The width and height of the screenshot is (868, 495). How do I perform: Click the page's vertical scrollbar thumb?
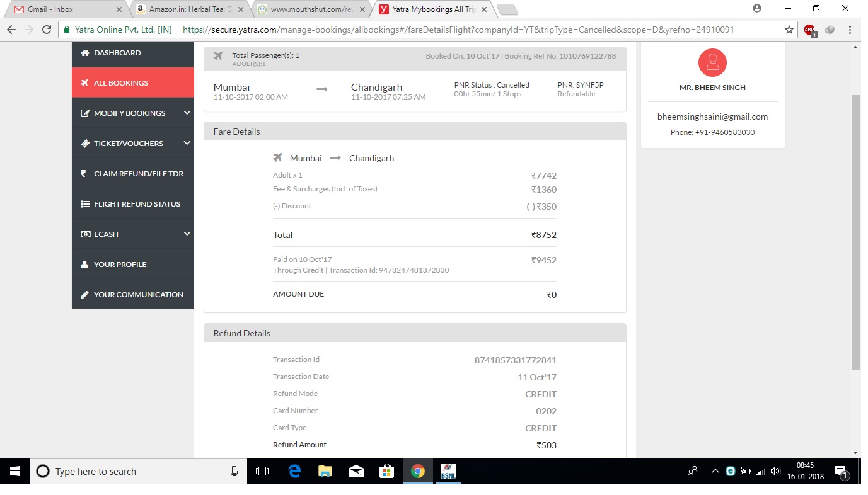point(855,233)
